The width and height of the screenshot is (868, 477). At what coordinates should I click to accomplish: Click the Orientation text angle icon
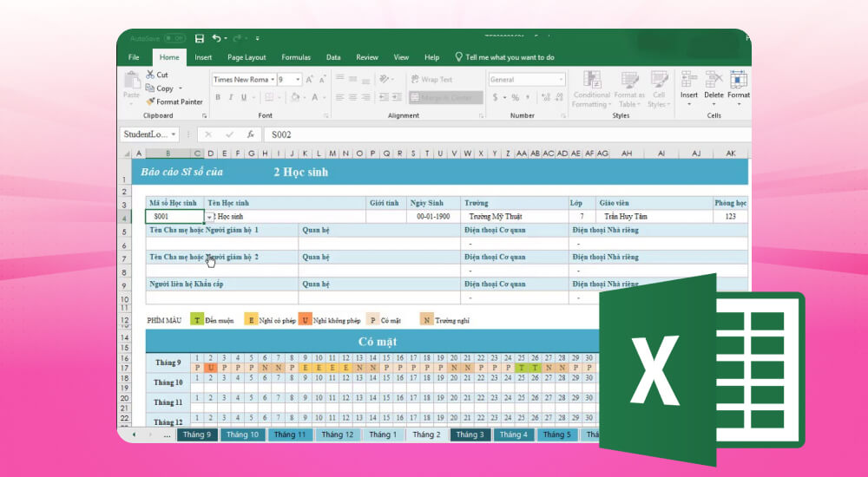point(384,80)
